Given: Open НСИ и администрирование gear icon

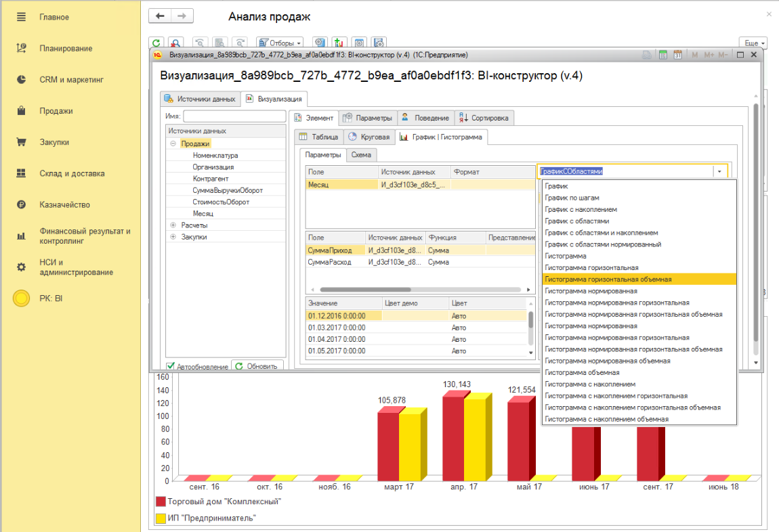Looking at the screenshot, I should [x=21, y=267].
